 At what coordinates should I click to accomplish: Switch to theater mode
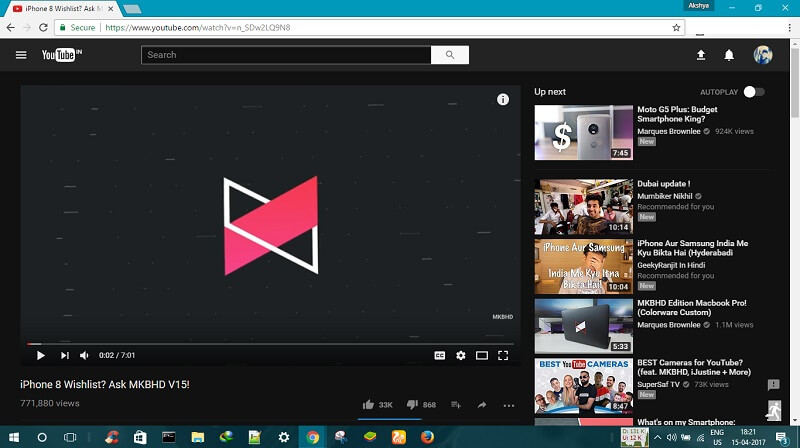482,355
